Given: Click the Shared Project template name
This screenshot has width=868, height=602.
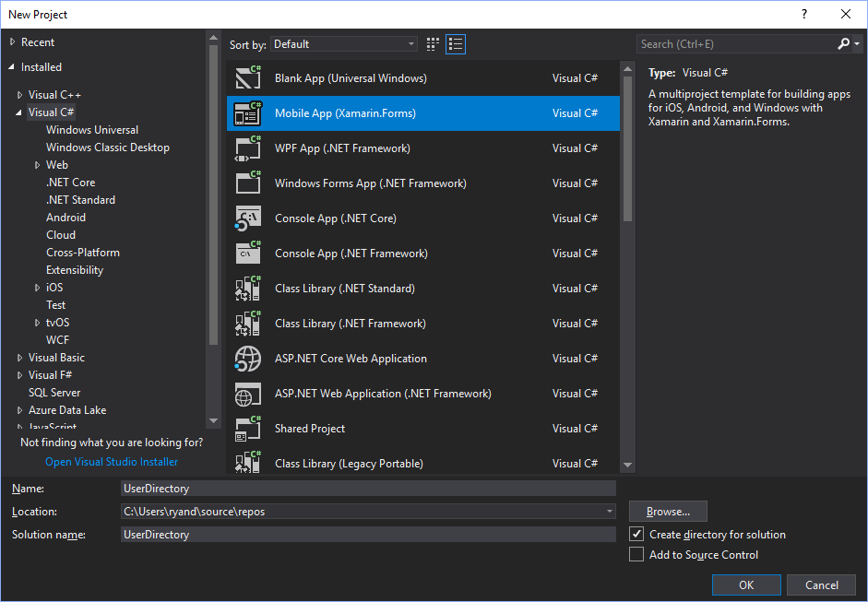Looking at the screenshot, I should pos(309,429).
